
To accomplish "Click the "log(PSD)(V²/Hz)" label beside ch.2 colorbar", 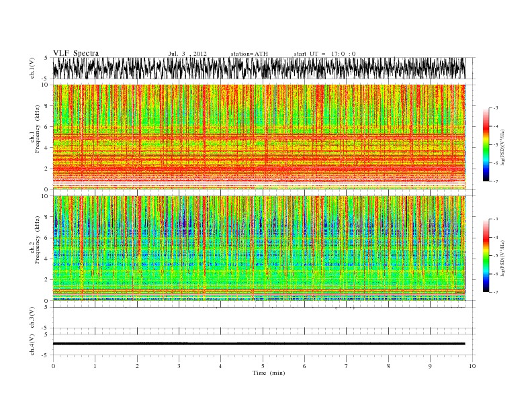I will point(503,258).
